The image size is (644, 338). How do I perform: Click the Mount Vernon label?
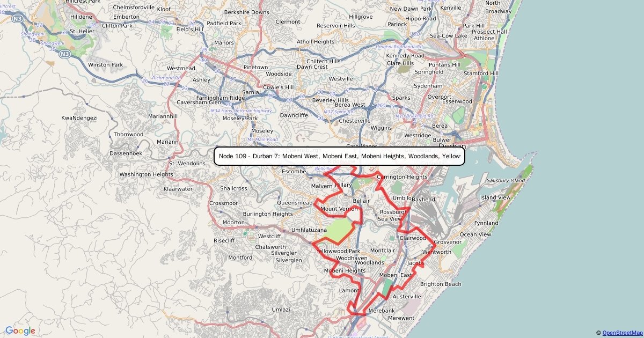(339, 209)
